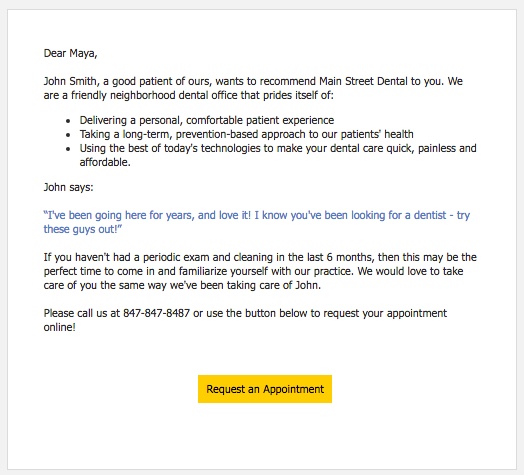The image size is (524, 475).
Task: Click the bullet dot before "Using the best"
Action: pos(68,149)
